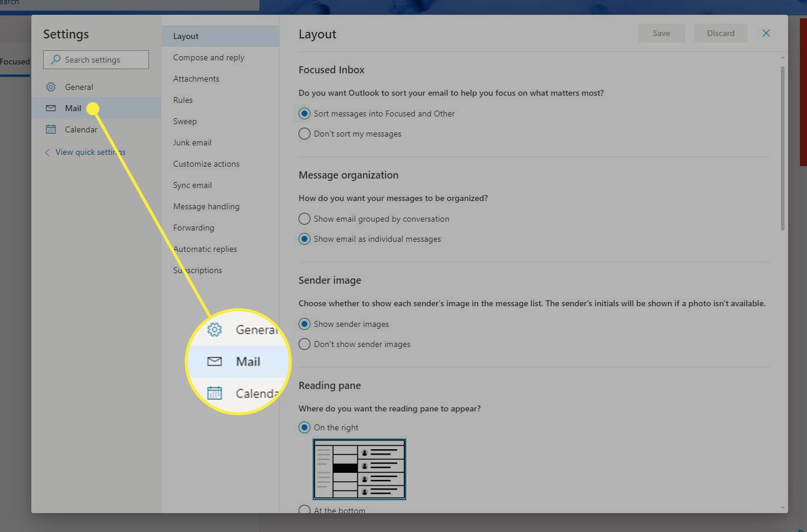
Task: Select the General settings category
Action: click(x=96, y=87)
